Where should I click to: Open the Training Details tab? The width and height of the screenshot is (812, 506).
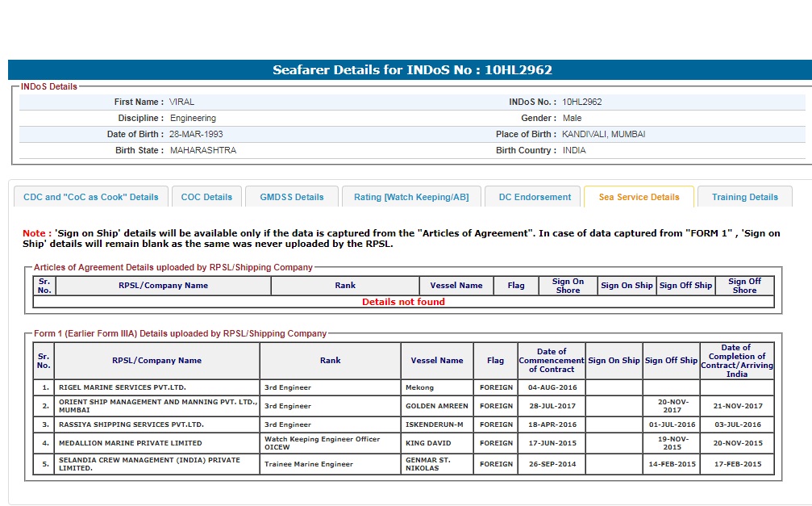(x=744, y=197)
